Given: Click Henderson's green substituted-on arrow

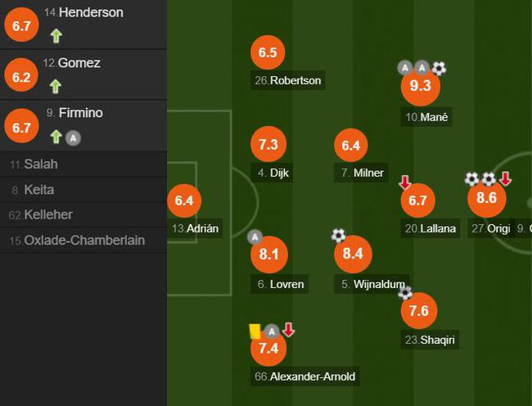Looking at the screenshot, I should click(x=56, y=35).
